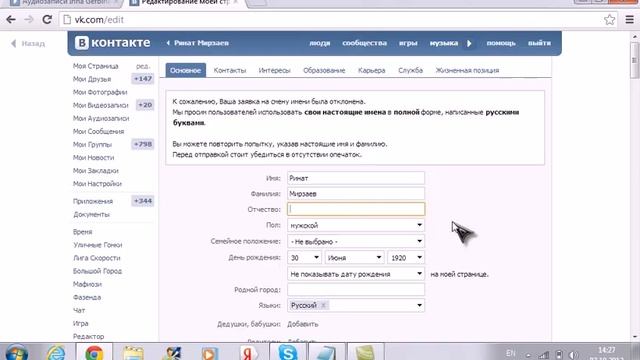Click игры in the VK header
This screenshot has height=360, width=640.
(408, 43)
